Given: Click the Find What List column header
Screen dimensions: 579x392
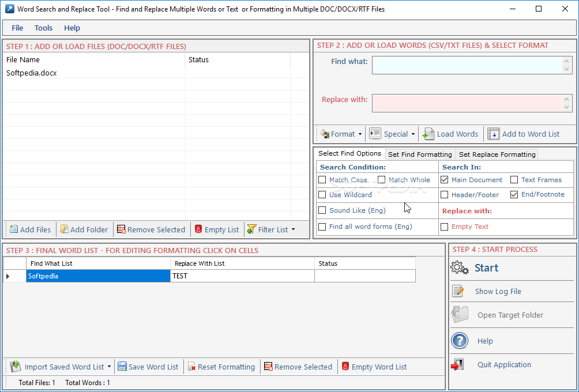Looking at the screenshot, I should pyautogui.click(x=98, y=263).
